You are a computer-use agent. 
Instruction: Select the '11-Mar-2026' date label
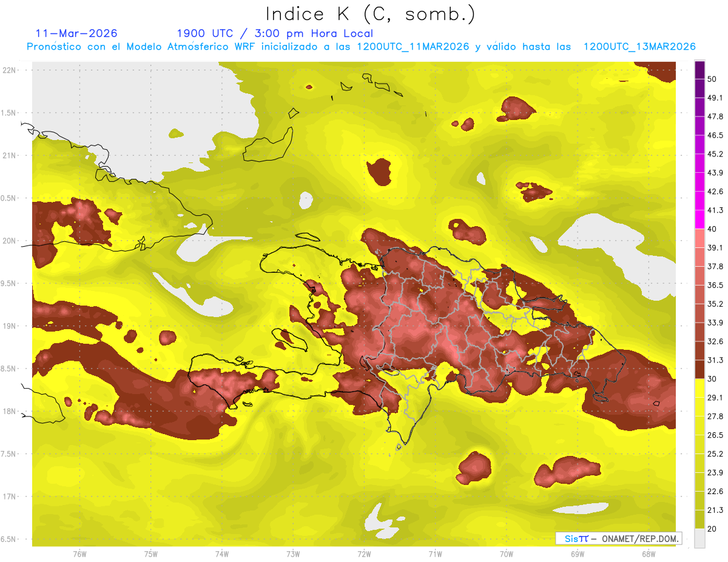76,33
